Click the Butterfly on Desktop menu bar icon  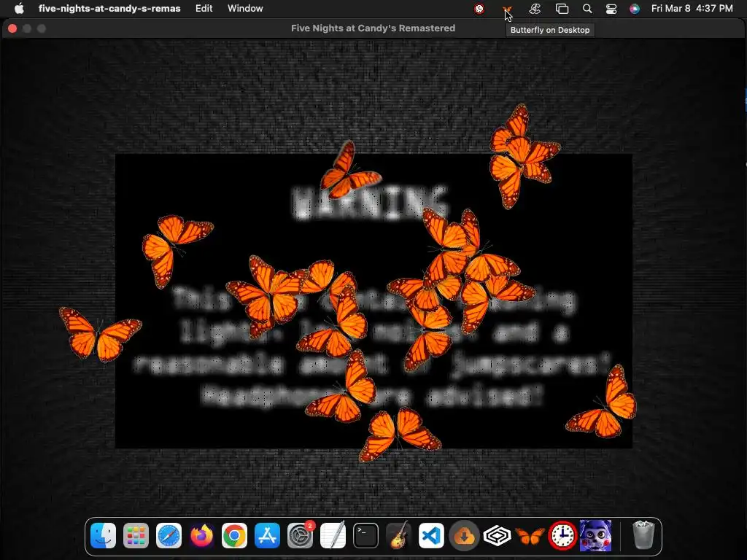507,9
